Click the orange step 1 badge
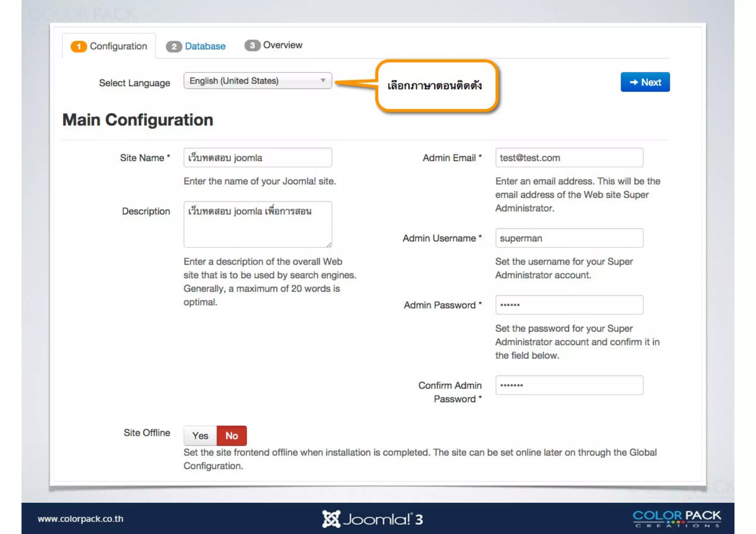This screenshot has height=534, width=756. 78,46
